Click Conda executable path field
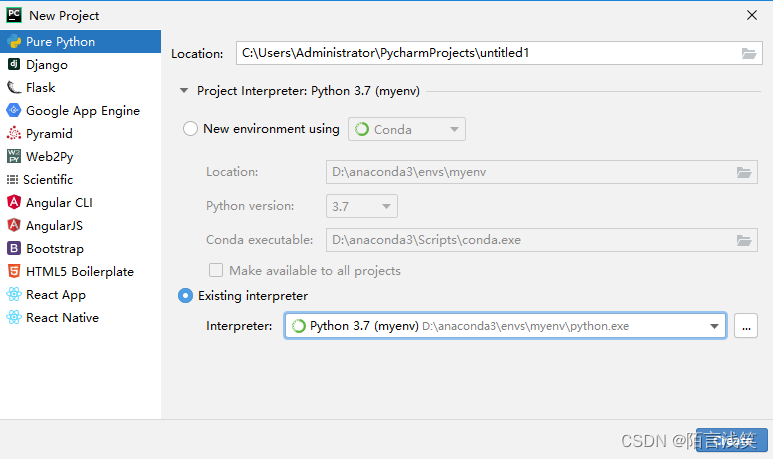Viewport: 773px width, 459px height. pyautogui.click(x=542, y=240)
